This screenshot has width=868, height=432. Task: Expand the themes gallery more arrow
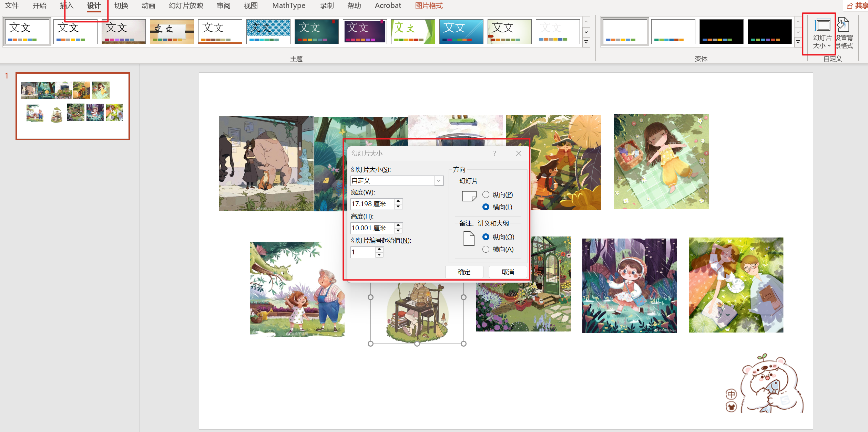tap(586, 42)
